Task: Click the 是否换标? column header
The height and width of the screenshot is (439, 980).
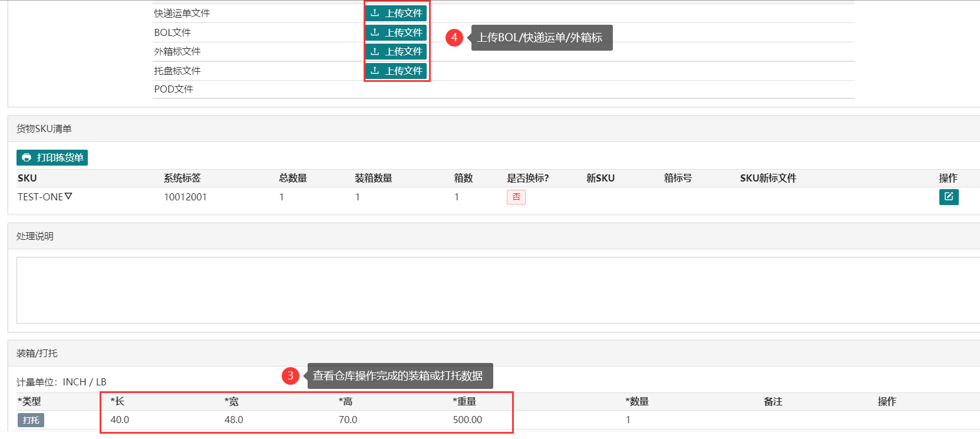Action: [527, 178]
